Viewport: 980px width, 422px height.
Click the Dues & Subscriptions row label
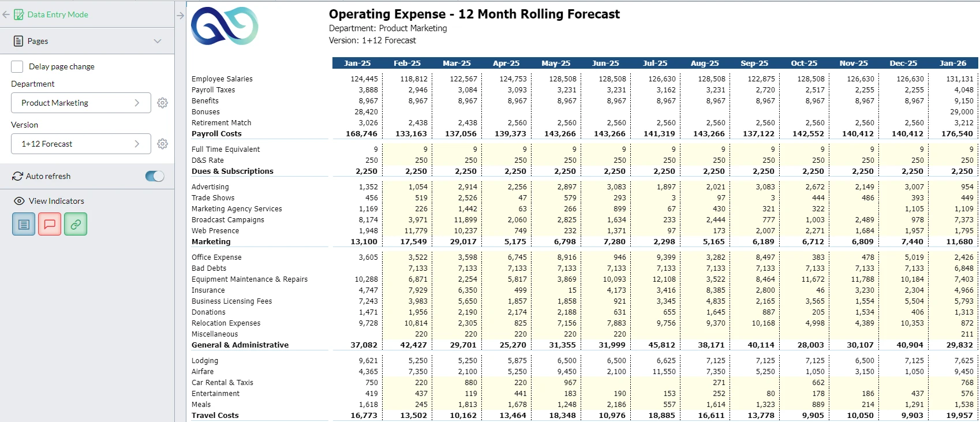pyautogui.click(x=233, y=171)
